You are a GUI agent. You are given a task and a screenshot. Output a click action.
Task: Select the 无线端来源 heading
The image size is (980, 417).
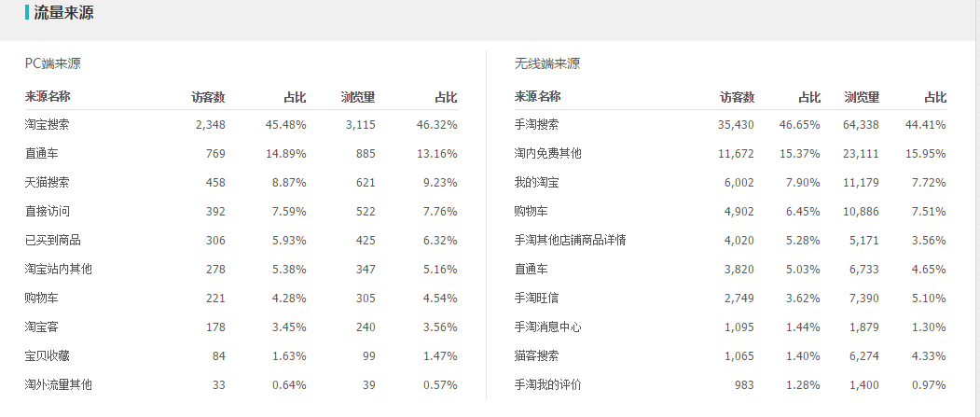coord(546,63)
